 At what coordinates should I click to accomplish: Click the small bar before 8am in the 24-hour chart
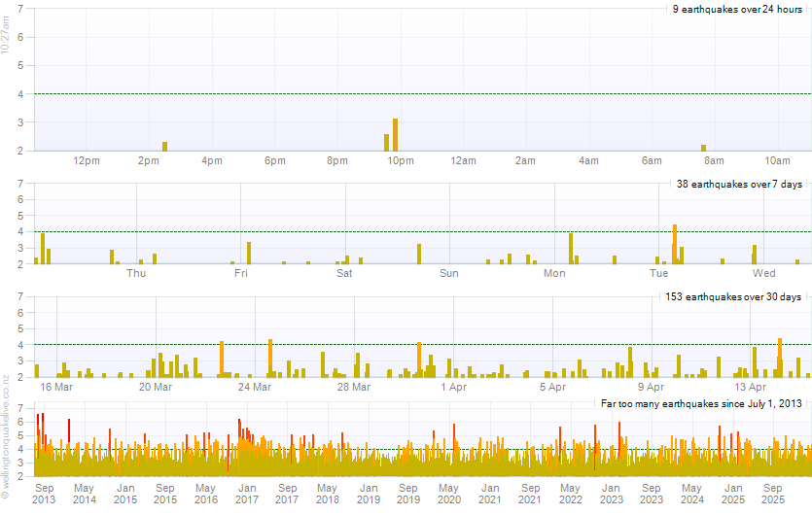[703, 148]
